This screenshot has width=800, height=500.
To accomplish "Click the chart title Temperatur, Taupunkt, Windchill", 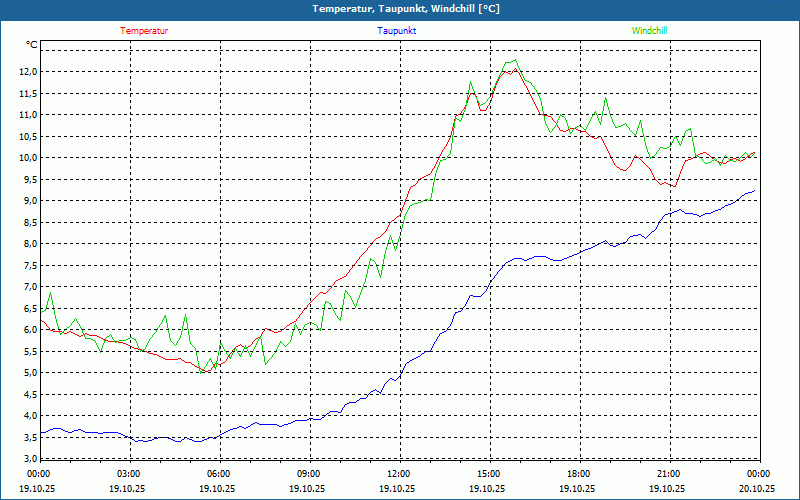I will tap(406, 9).
